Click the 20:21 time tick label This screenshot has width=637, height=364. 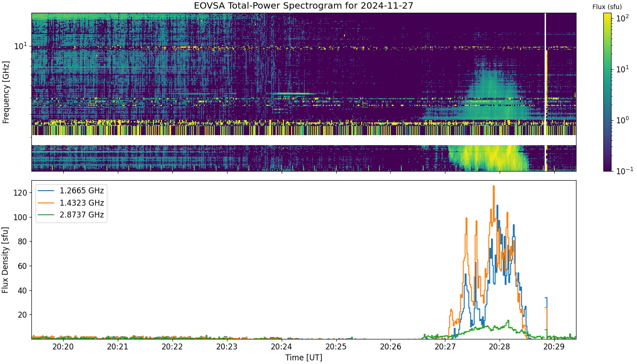click(118, 347)
